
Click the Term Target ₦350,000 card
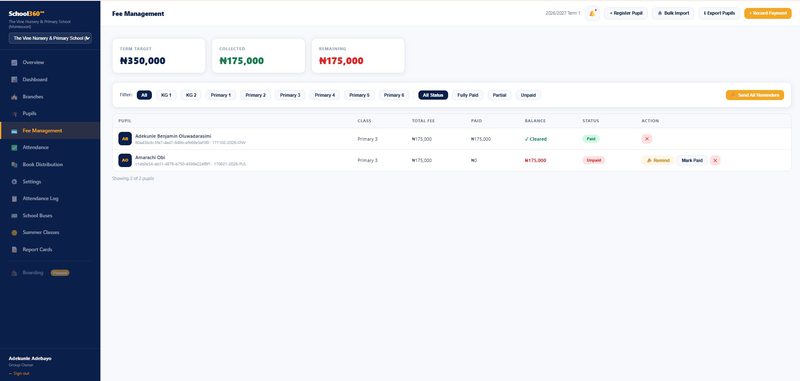[159, 56]
